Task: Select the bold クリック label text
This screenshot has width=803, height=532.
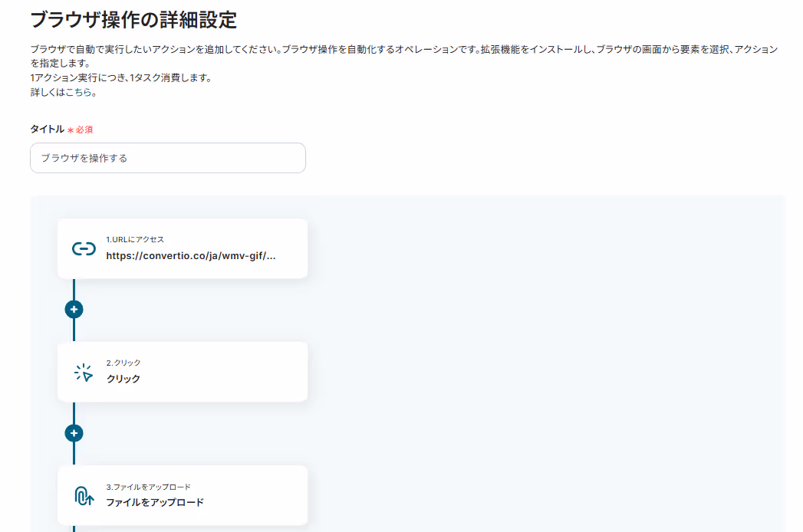Action: click(123, 379)
